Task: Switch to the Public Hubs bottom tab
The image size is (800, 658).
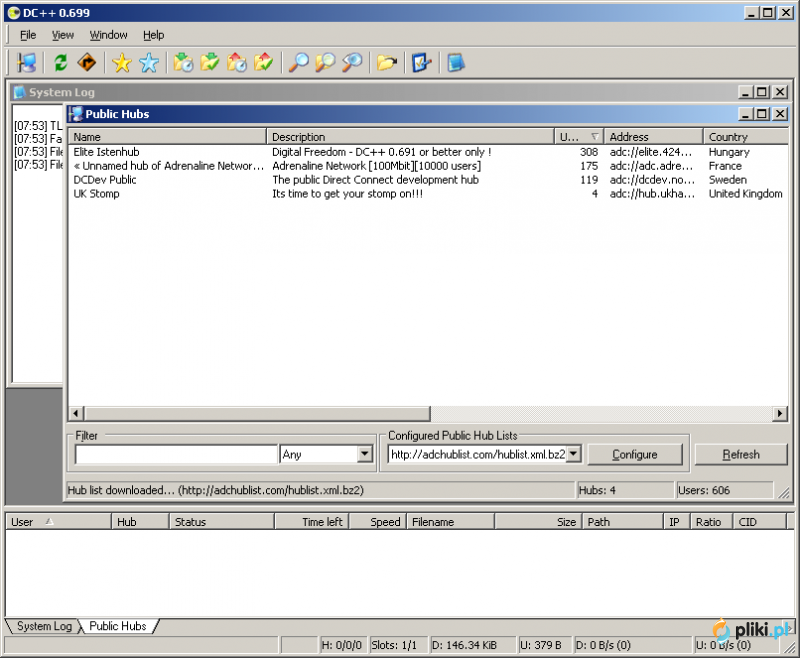Action: point(118,626)
